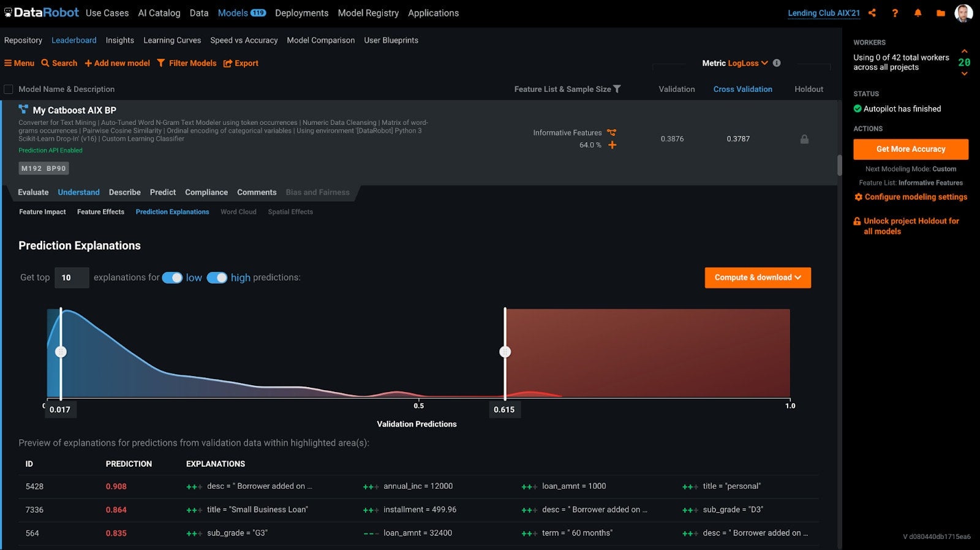Open the help question mark icon
980x550 pixels.
tap(895, 13)
